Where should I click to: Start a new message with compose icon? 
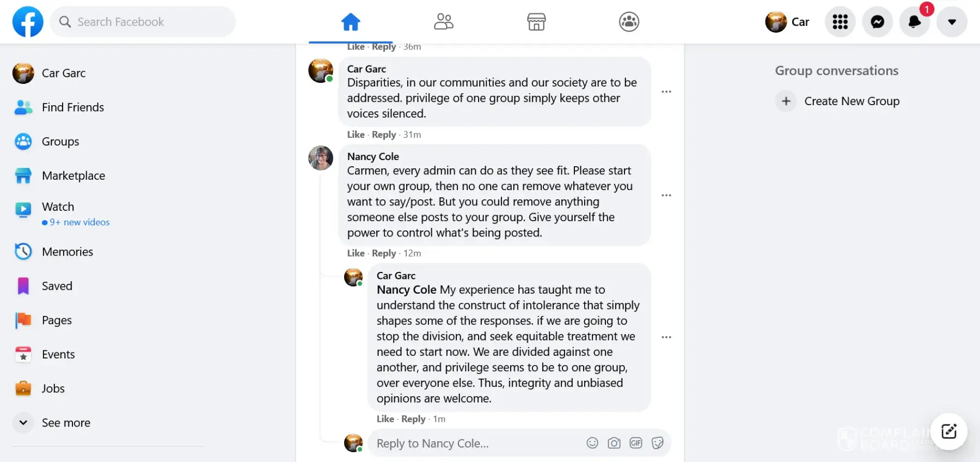pos(948,431)
